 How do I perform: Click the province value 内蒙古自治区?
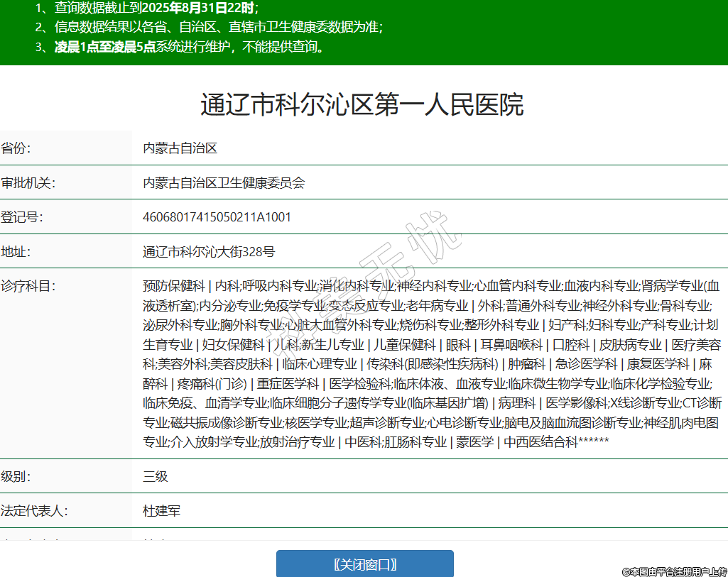pos(180,148)
